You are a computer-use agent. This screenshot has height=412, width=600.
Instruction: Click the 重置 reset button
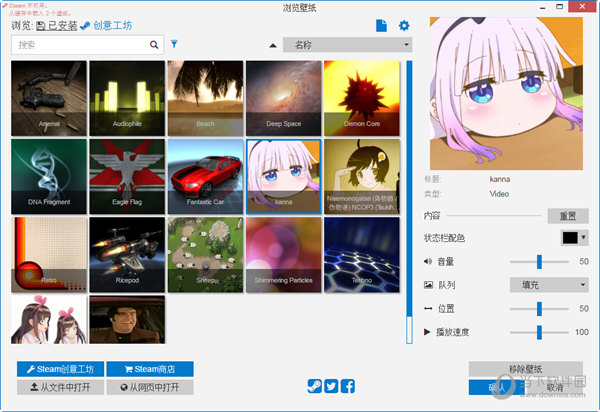tap(568, 216)
